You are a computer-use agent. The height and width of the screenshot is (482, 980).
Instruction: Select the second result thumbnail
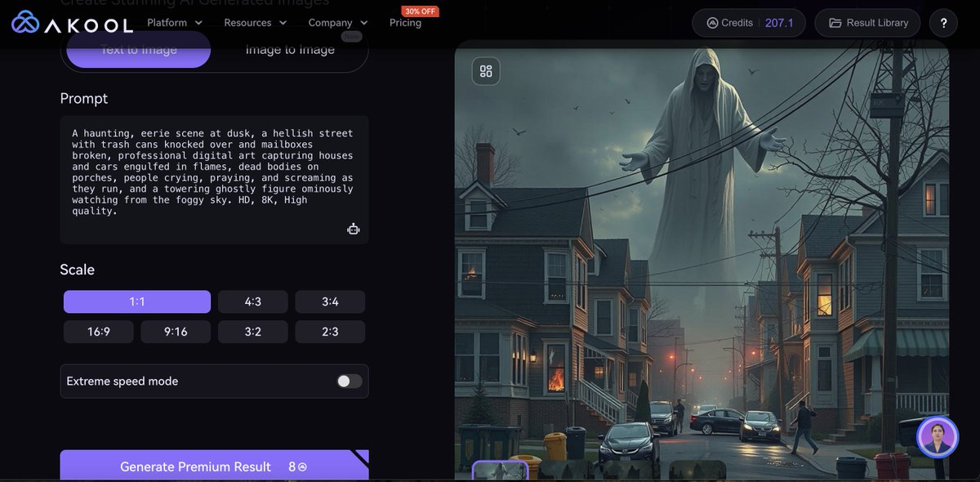click(566, 471)
